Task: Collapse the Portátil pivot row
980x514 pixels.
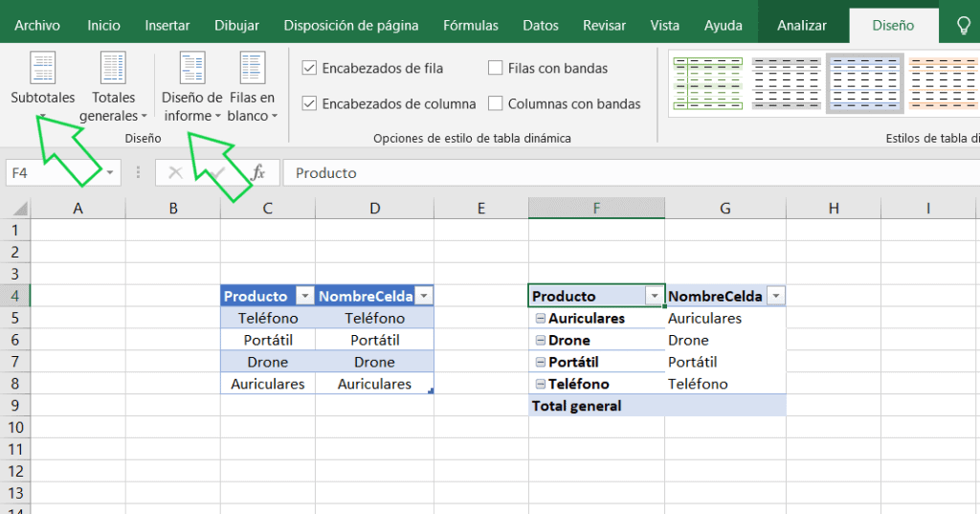Action: [541, 362]
